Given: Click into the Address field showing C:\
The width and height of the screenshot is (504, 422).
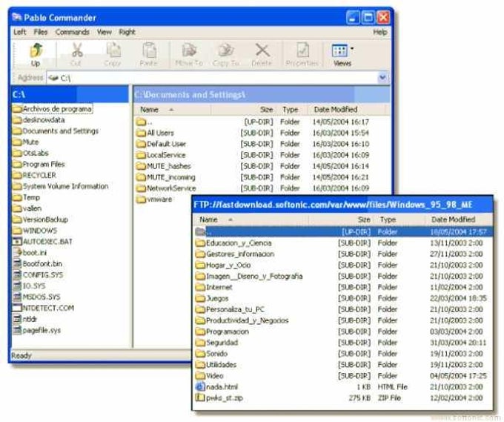Looking at the screenshot, I should tap(212, 78).
